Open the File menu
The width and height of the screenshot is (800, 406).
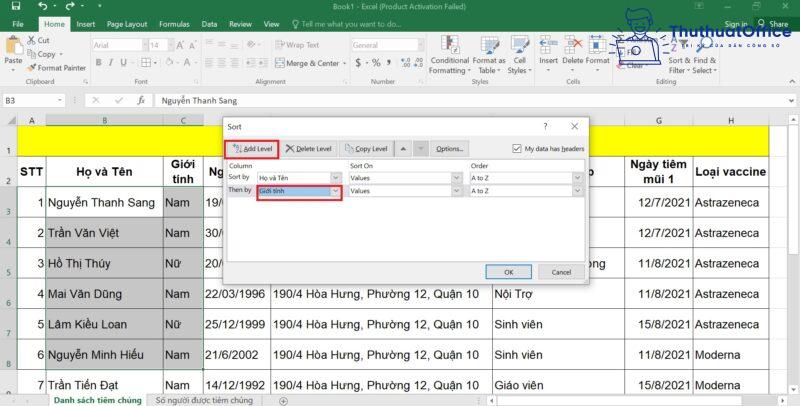click(18, 24)
